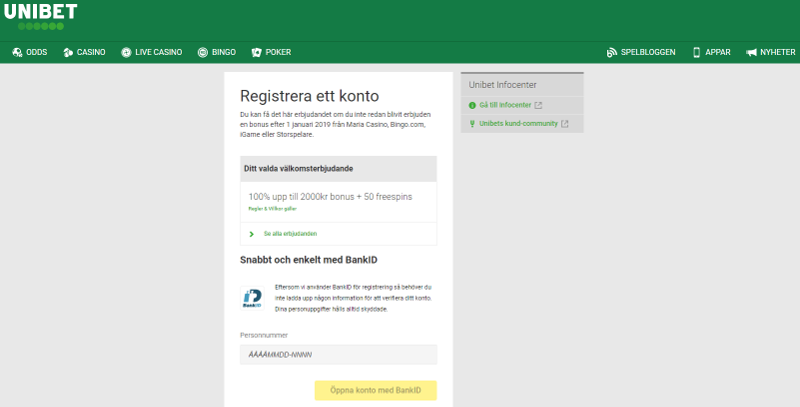Open the Regler & Villkor gäller link
Screen dimensions: 800x407
pyautogui.click(x=272, y=209)
